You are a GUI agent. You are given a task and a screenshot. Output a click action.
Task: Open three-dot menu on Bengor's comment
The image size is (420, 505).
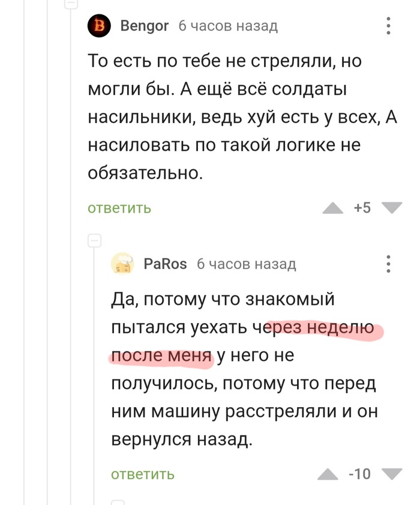point(388,26)
